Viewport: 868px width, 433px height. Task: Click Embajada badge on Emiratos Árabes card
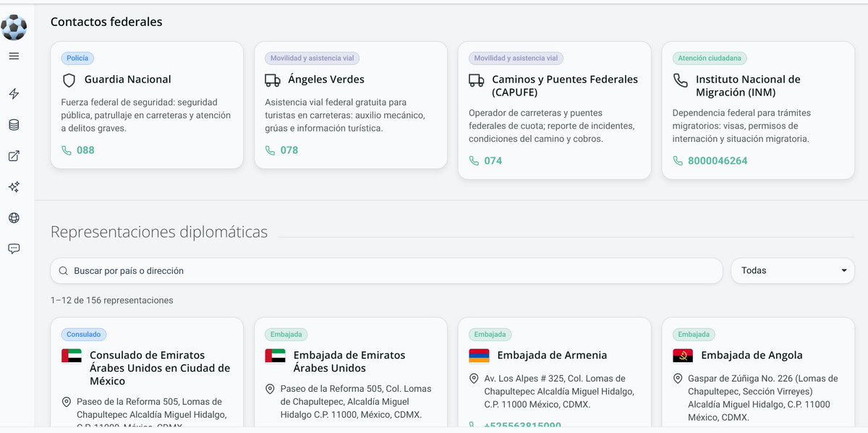tap(286, 335)
